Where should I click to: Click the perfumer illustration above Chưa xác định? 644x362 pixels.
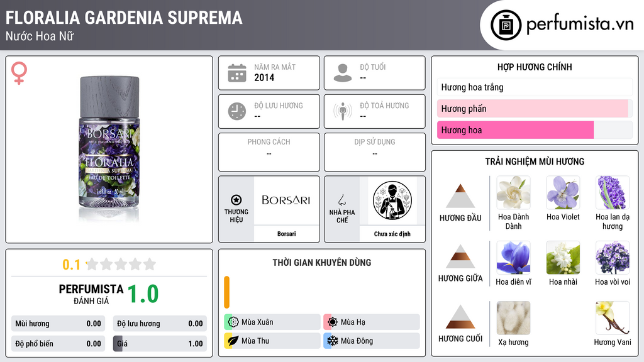tap(392, 200)
